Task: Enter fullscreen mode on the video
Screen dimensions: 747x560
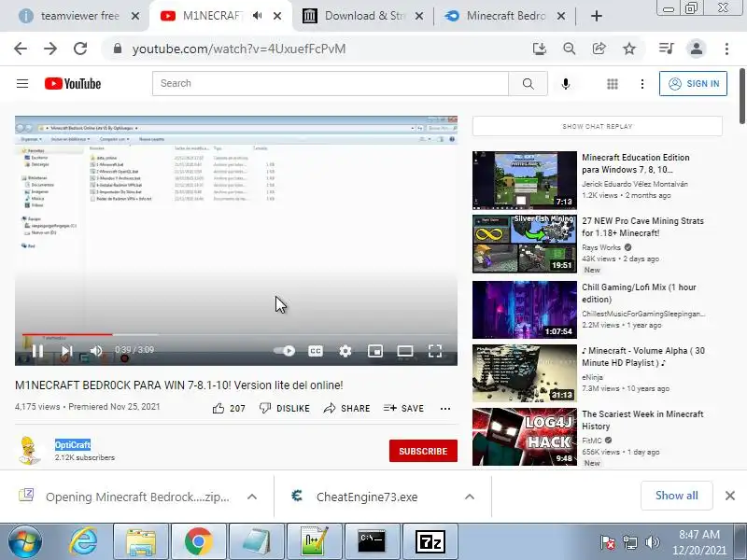Action: [x=435, y=352]
